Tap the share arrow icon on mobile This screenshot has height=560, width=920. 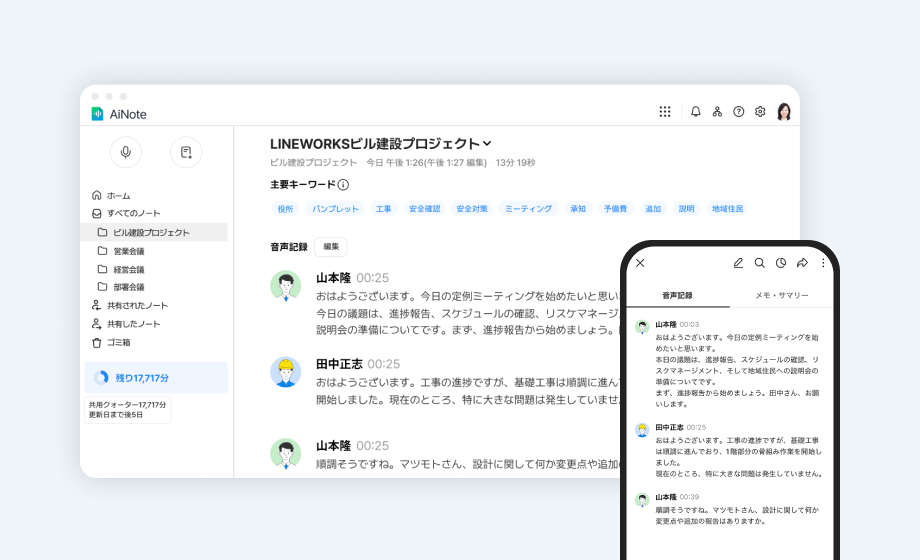[x=802, y=263]
